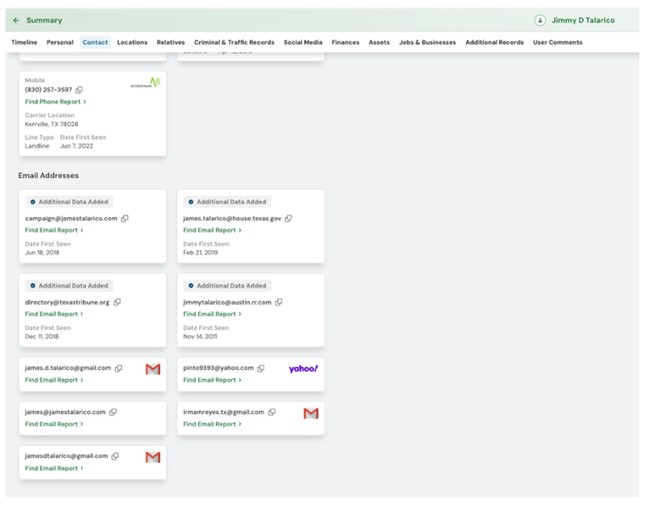Copy jimmytalarico@austin.rr.com email address
Viewport: 650px width, 509px height.
(x=279, y=302)
